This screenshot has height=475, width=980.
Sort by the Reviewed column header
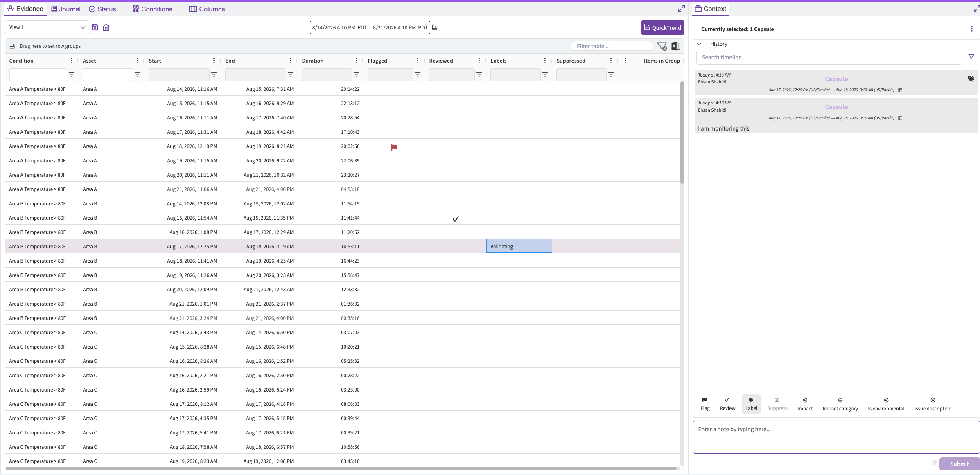441,61
